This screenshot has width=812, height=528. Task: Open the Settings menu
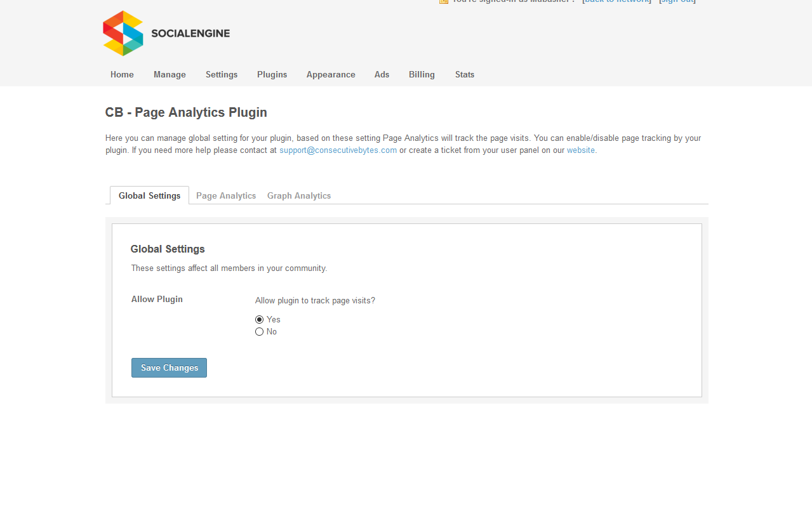pyautogui.click(x=222, y=75)
